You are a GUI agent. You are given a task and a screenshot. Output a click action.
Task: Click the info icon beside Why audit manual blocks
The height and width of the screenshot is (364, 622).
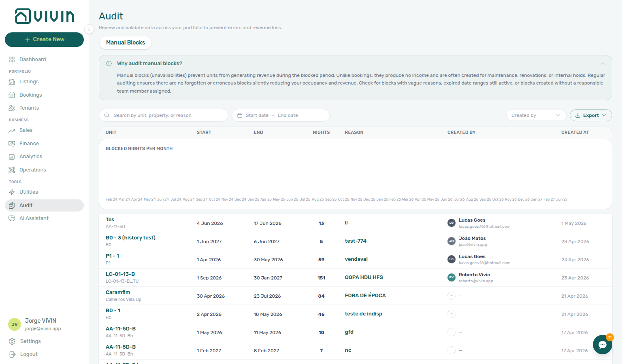[x=109, y=63]
